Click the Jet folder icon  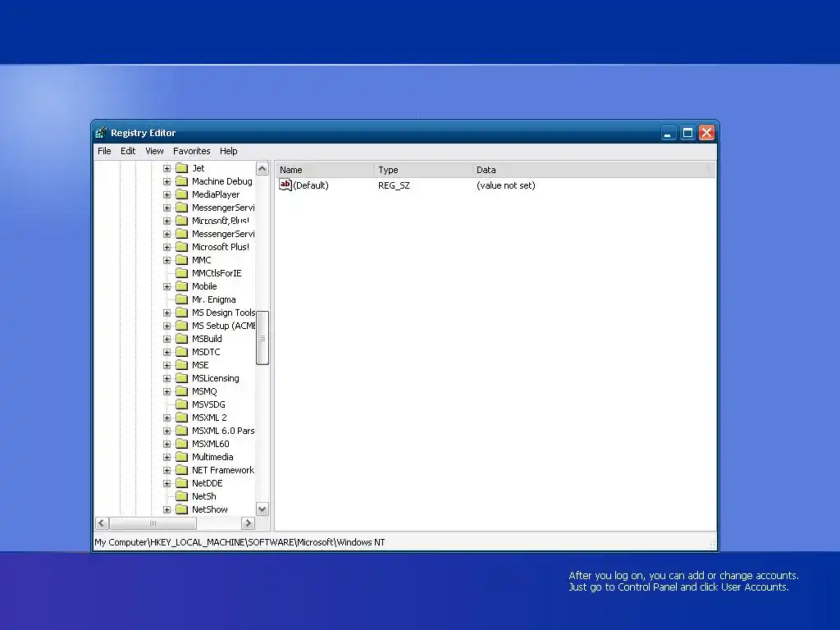(182, 168)
